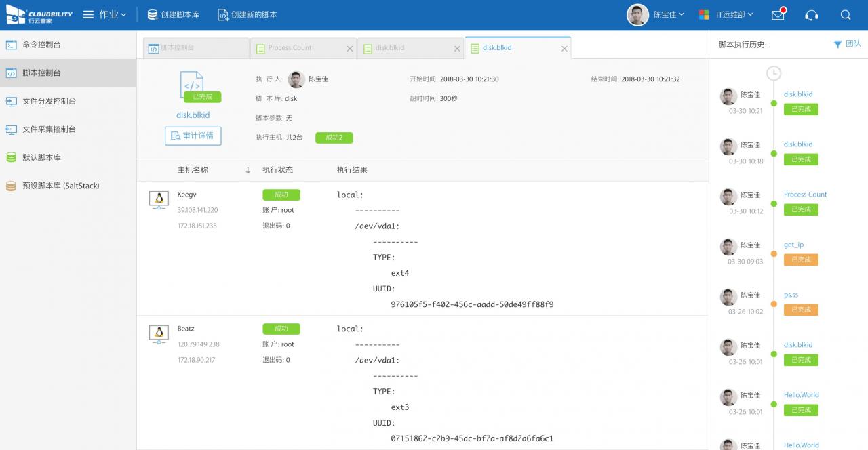Toggle the 团队 filter in history panel
This screenshot has height=450, width=868.
(x=847, y=44)
